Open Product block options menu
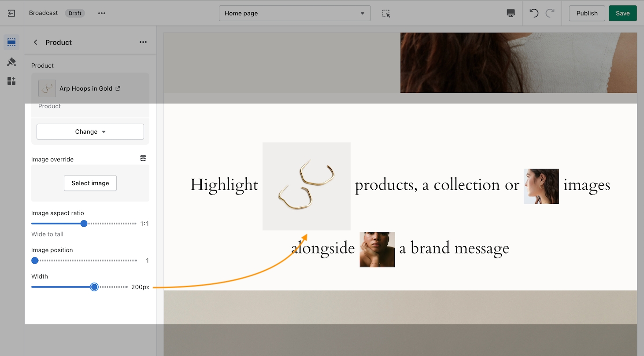 [143, 42]
